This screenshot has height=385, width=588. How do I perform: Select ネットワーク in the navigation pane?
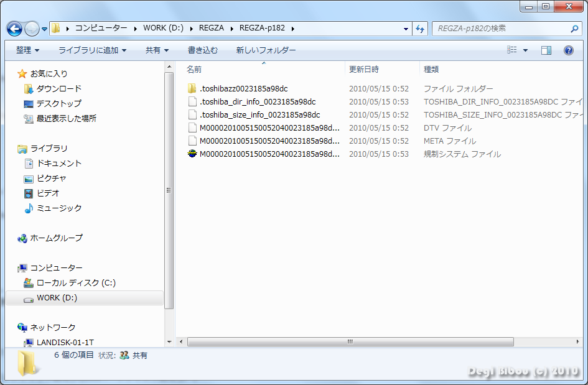[52, 328]
